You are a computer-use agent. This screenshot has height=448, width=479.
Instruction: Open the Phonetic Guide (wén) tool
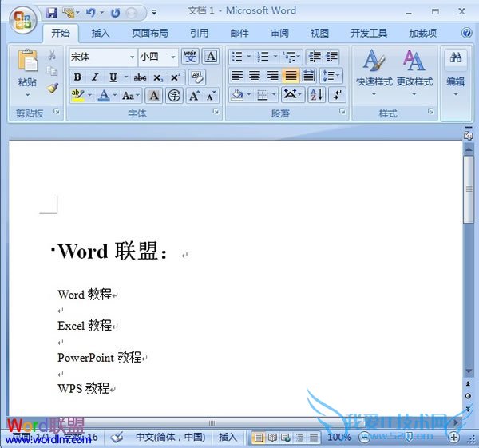(x=190, y=56)
